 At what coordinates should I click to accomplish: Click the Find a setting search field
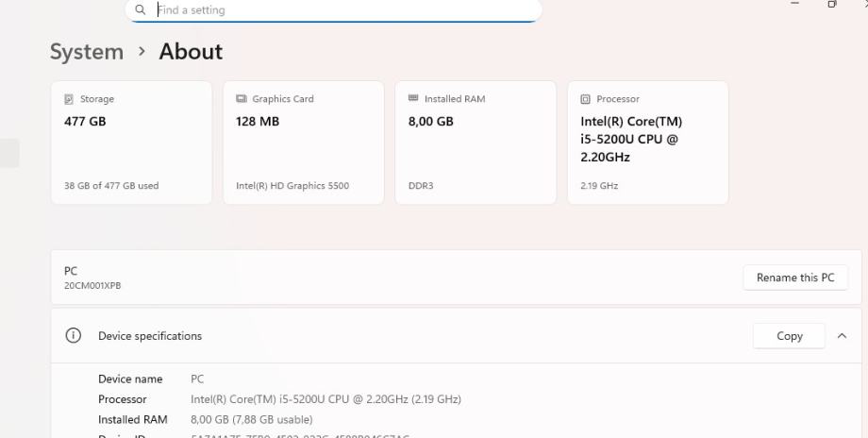click(x=340, y=10)
